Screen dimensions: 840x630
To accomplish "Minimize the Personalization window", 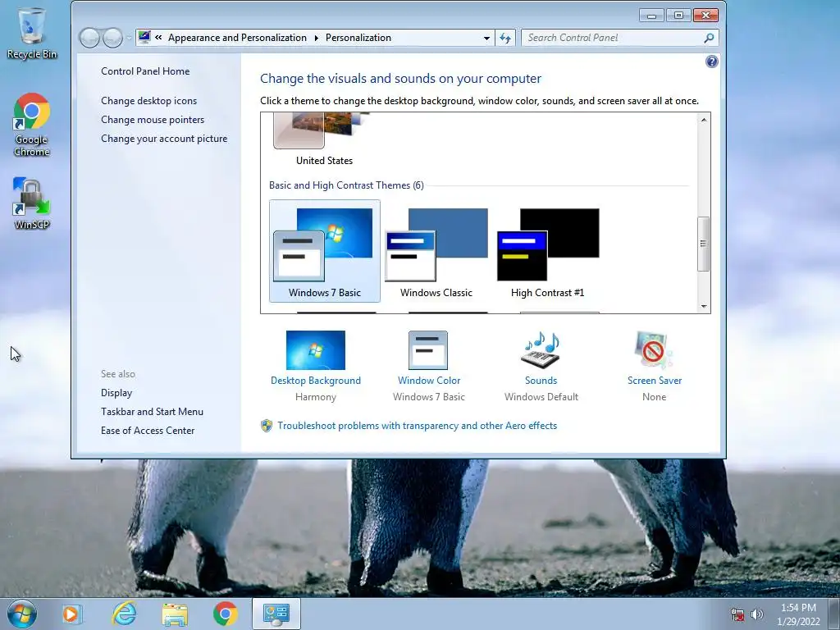I will click(x=651, y=16).
